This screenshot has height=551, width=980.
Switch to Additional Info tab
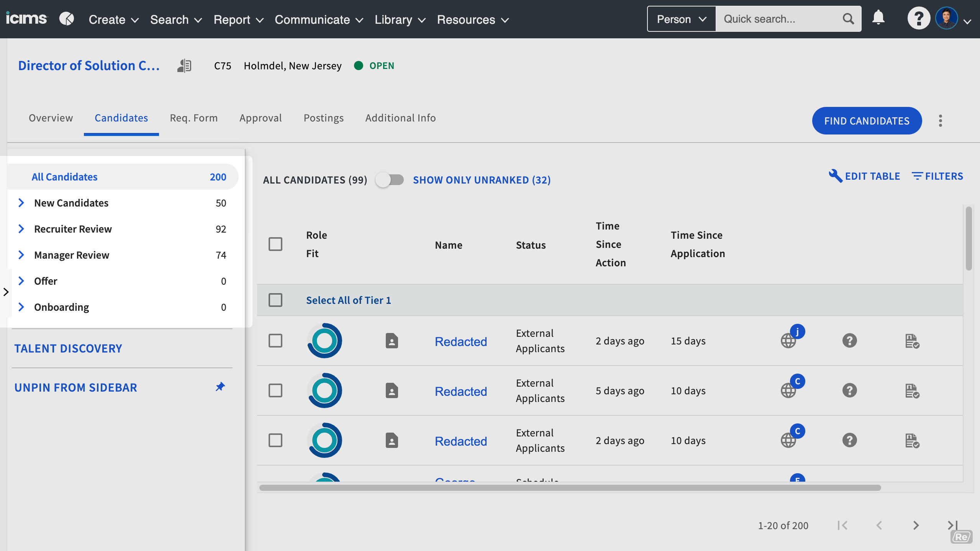tap(400, 118)
